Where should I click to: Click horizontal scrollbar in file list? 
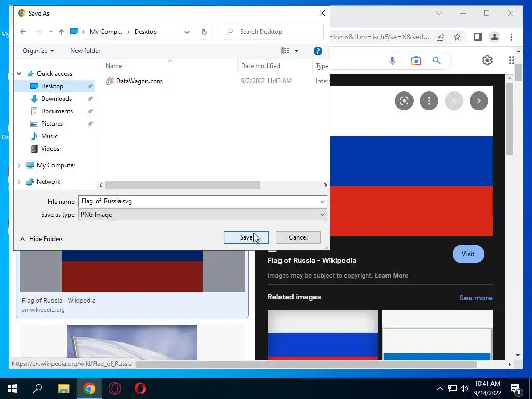(182, 185)
